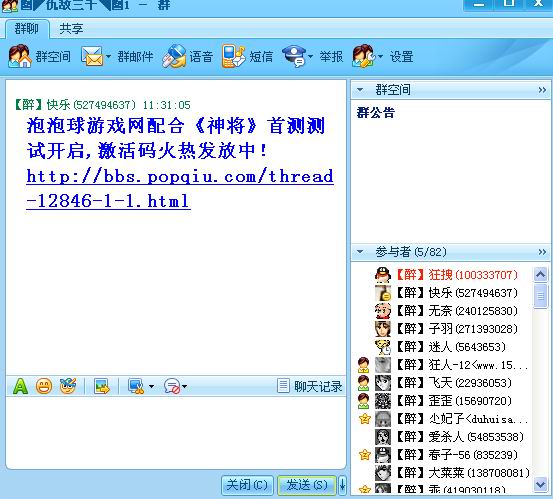Click the 举报 police hat icon
Screen dimensions: 553x499
coord(294,56)
